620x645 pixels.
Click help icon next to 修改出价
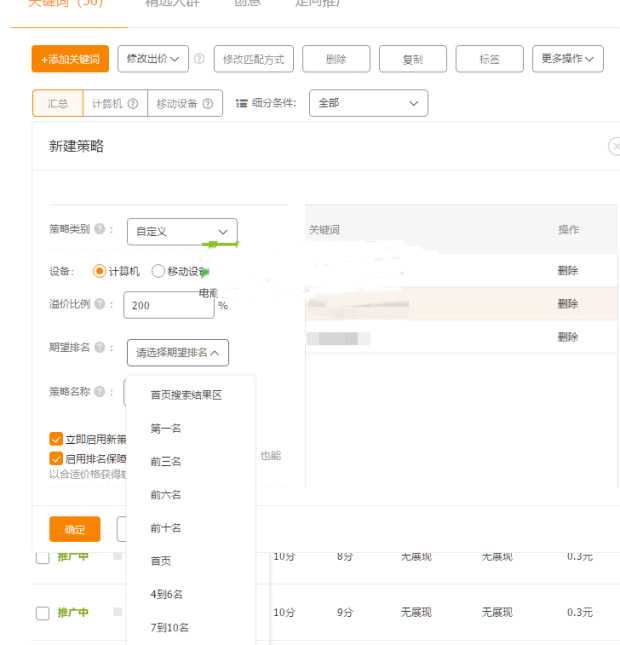click(199, 60)
